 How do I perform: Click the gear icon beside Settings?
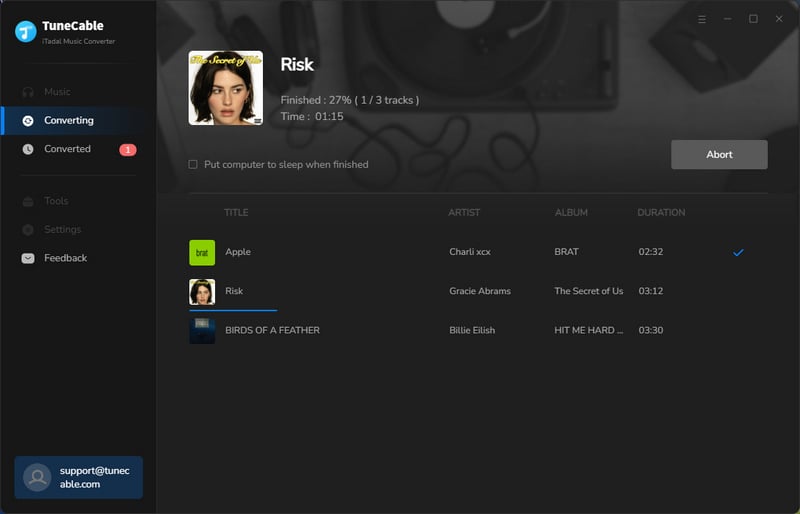(x=28, y=230)
